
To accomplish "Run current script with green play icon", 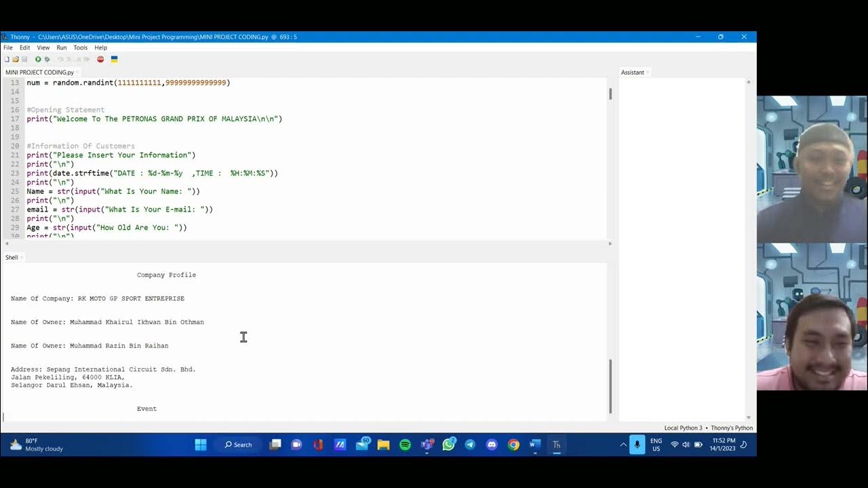I will [x=38, y=59].
